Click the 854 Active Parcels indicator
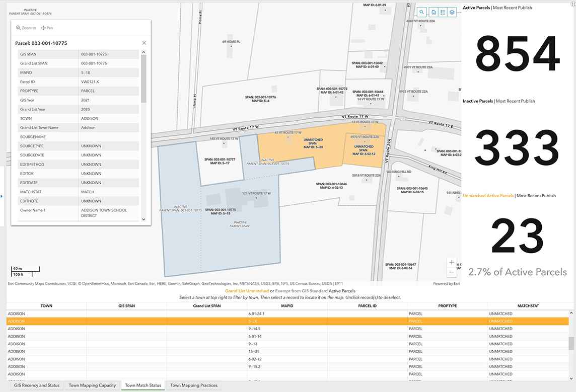This screenshot has width=576, height=392. click(x=517, y=54)
